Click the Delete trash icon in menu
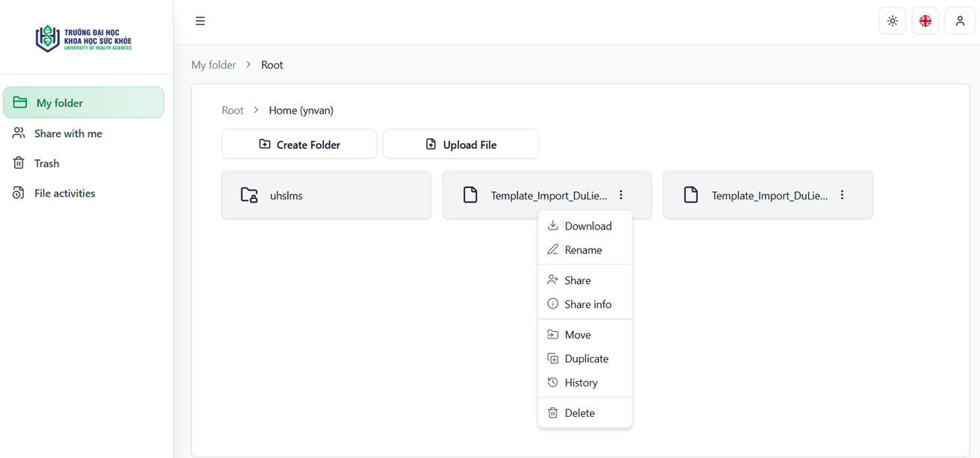Image resolution: width=980 pixels, height=458 pixels. click(552, 413)
